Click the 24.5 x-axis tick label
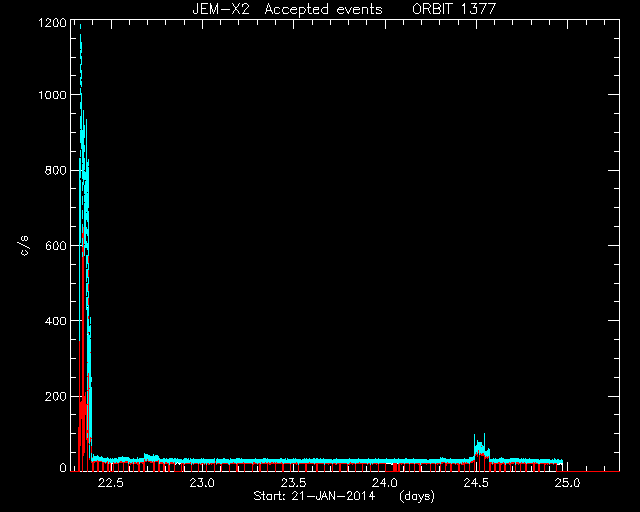 476,483
